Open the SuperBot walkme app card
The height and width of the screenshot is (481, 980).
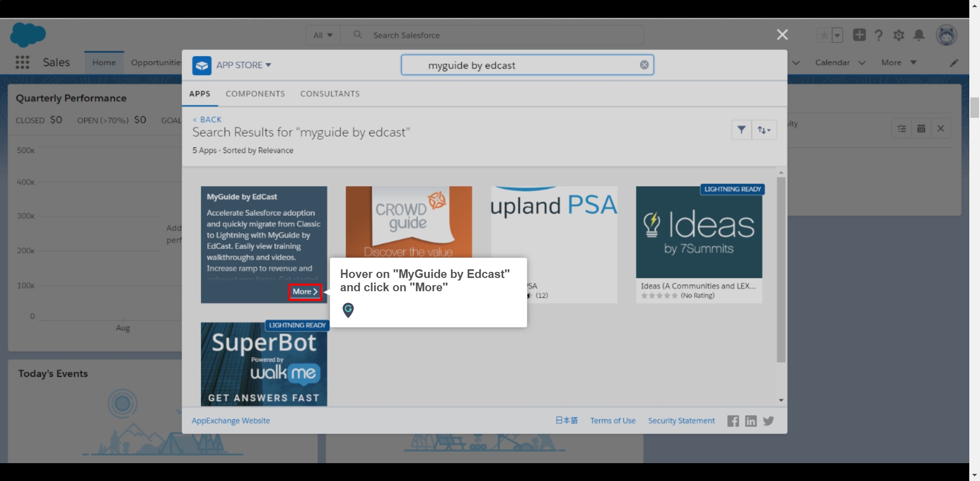[x=264, y=364]
